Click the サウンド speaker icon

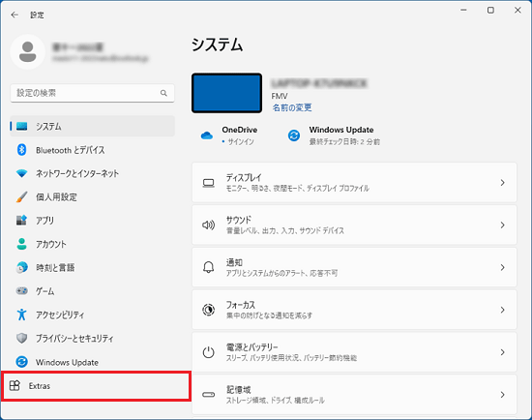(x=208, y=225)
